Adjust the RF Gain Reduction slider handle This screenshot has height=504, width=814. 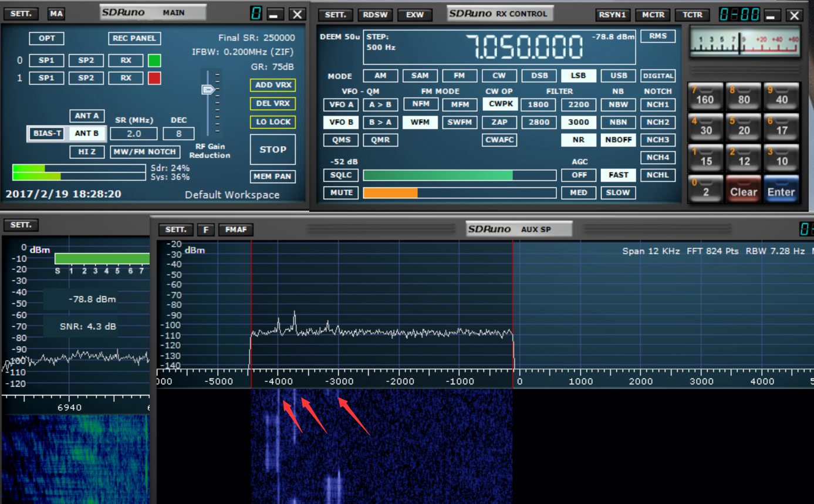(x=209, y=90)
